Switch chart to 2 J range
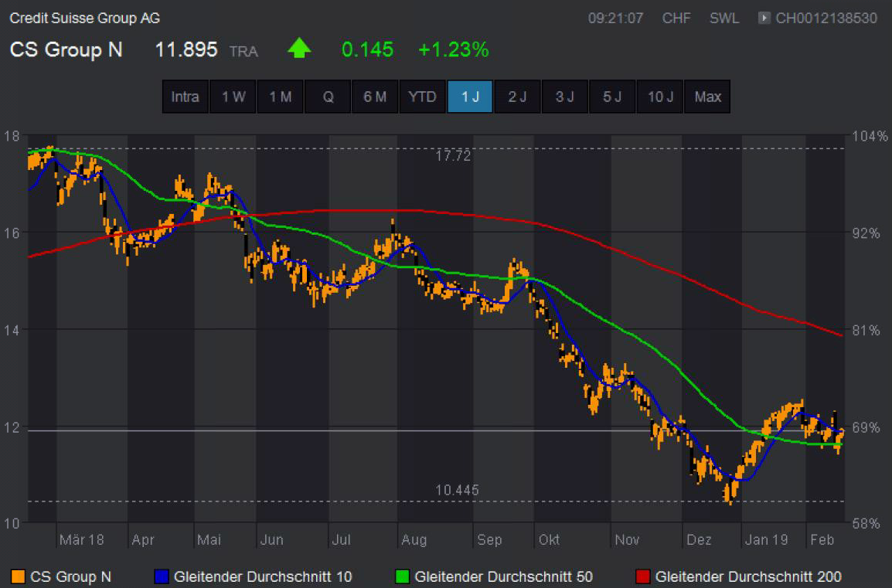This screenshot has width=892, height=588. pos(517,97)
